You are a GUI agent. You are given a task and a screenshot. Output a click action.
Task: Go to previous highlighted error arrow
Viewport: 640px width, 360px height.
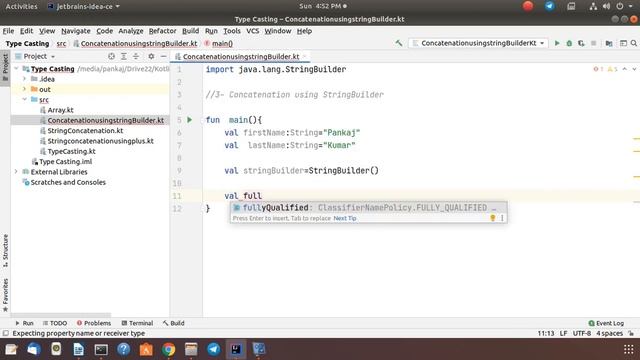click(x=624, y=69)
